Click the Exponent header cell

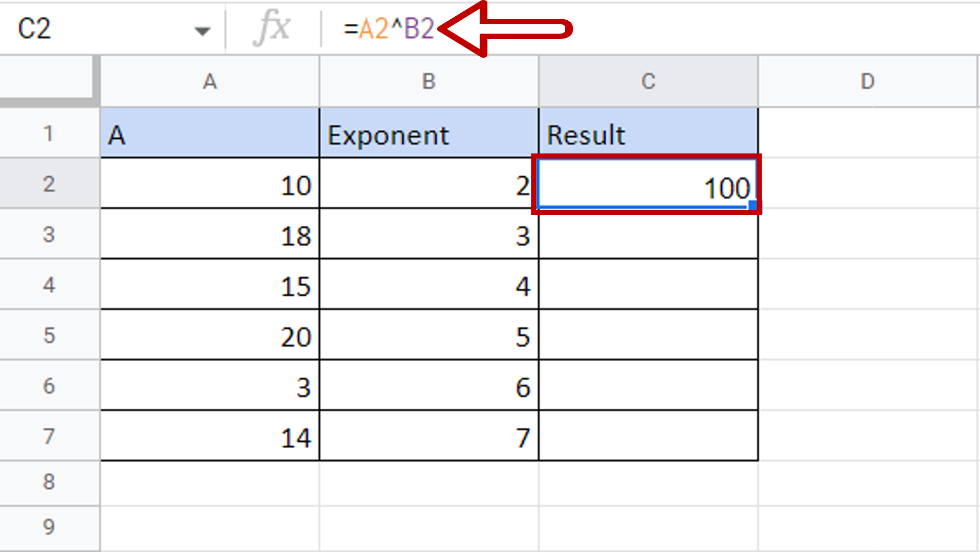click(428, 133)
